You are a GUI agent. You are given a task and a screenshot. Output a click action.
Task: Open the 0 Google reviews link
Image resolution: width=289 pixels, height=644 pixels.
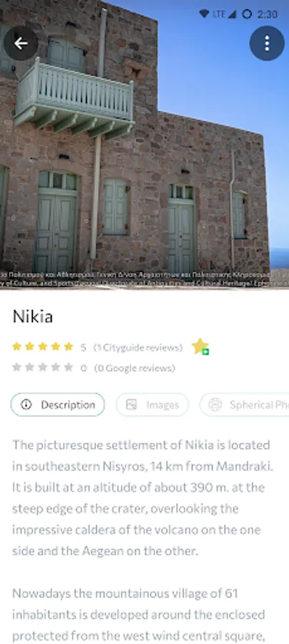134,368
